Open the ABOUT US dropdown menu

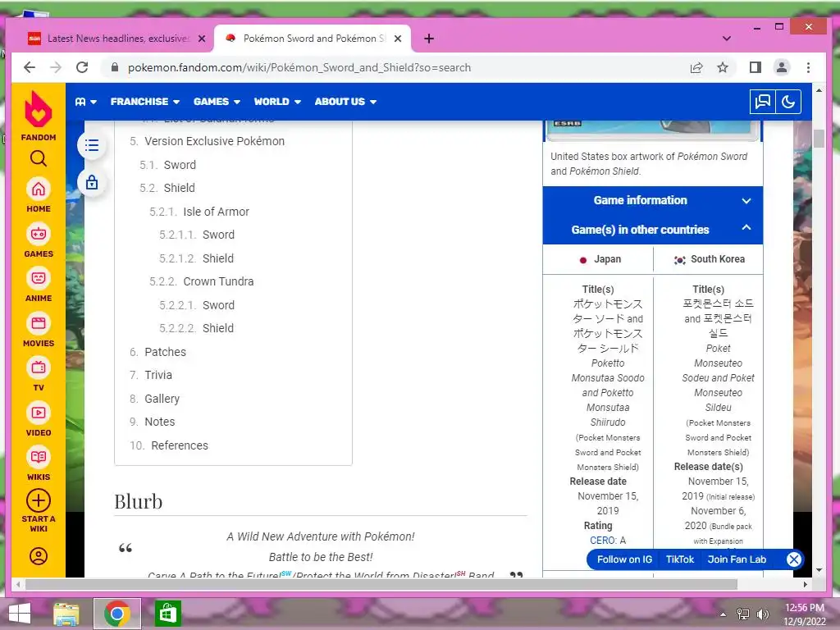pos(345,101)
